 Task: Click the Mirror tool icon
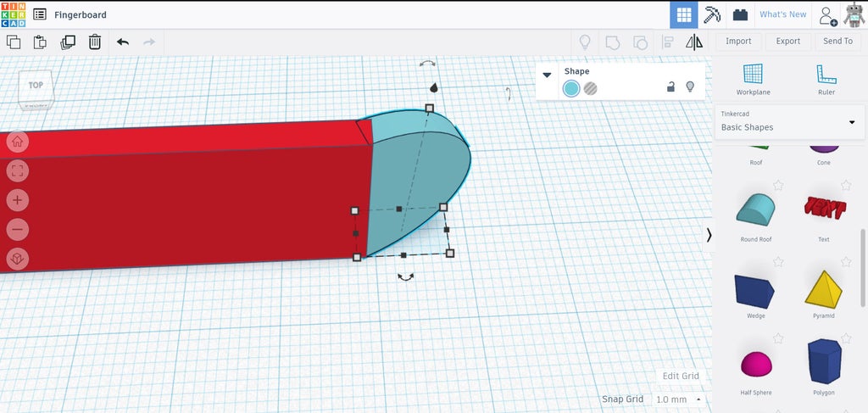click(x=694, y=42)
